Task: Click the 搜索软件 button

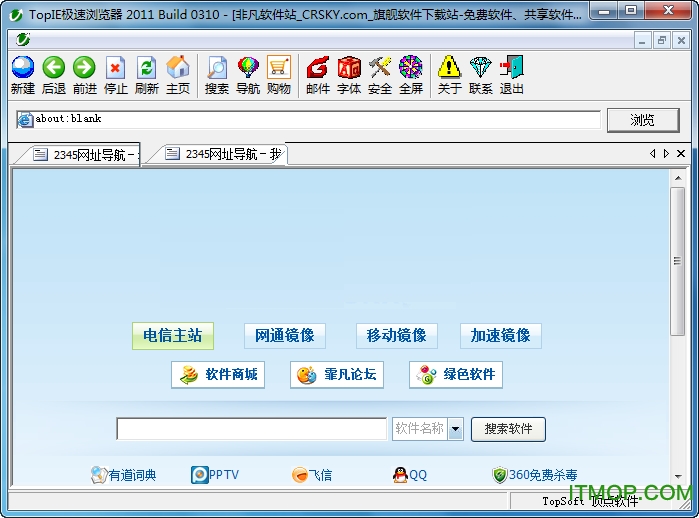Action: pos(508,429)
